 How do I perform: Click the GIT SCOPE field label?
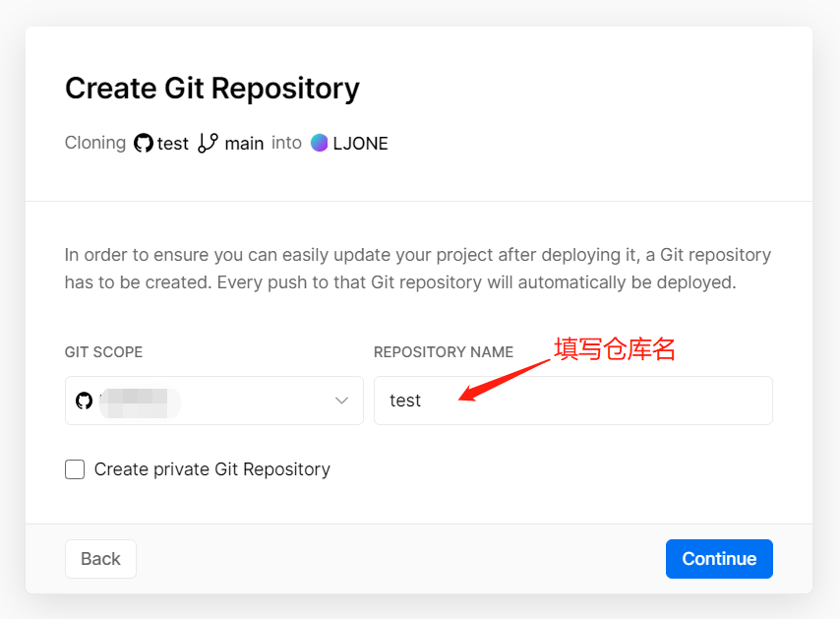[103, 352]
